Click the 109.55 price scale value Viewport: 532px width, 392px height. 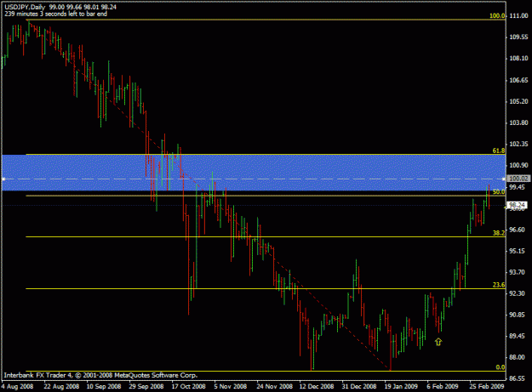(x=518, y=37)
